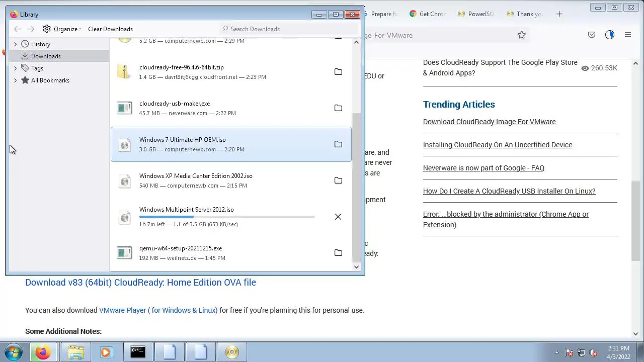Switch to the PowerISO browser tab

click(x=476, y=14)
